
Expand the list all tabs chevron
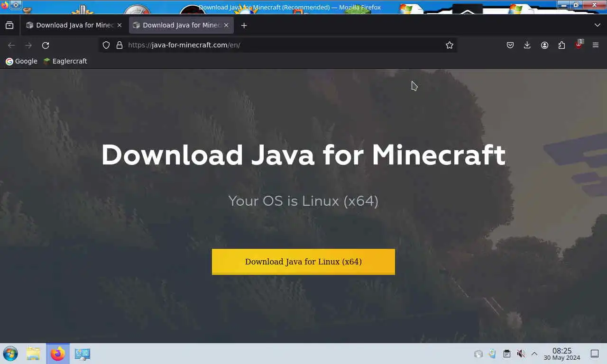(x=597, y=25)
